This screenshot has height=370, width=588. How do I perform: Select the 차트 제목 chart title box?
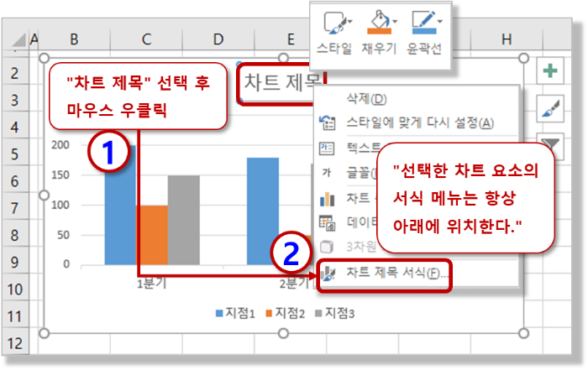(x=281, y=83)
